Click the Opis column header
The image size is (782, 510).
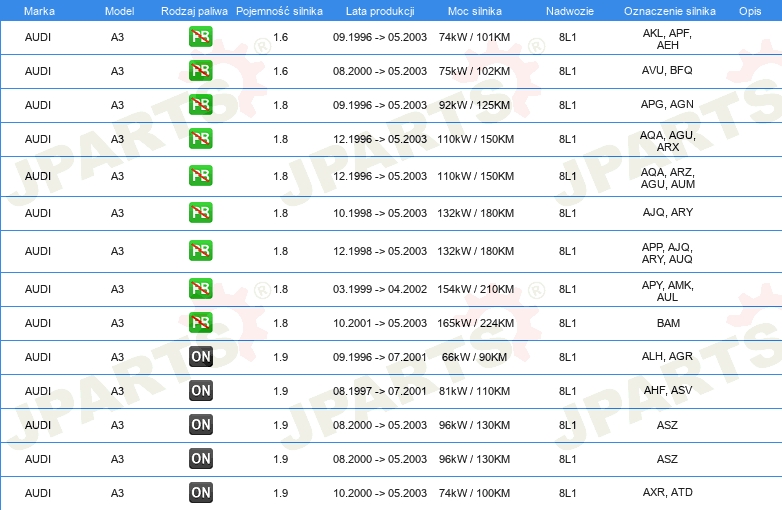pos(750,11)
